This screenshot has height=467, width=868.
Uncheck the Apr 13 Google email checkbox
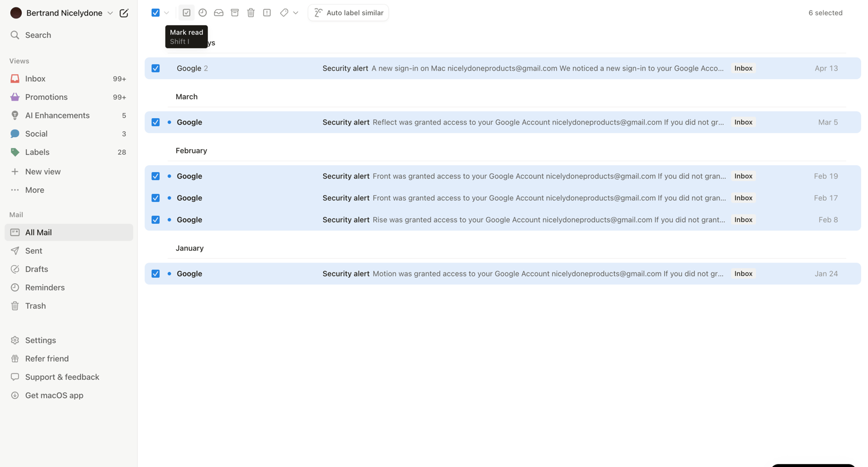point(156,68)
